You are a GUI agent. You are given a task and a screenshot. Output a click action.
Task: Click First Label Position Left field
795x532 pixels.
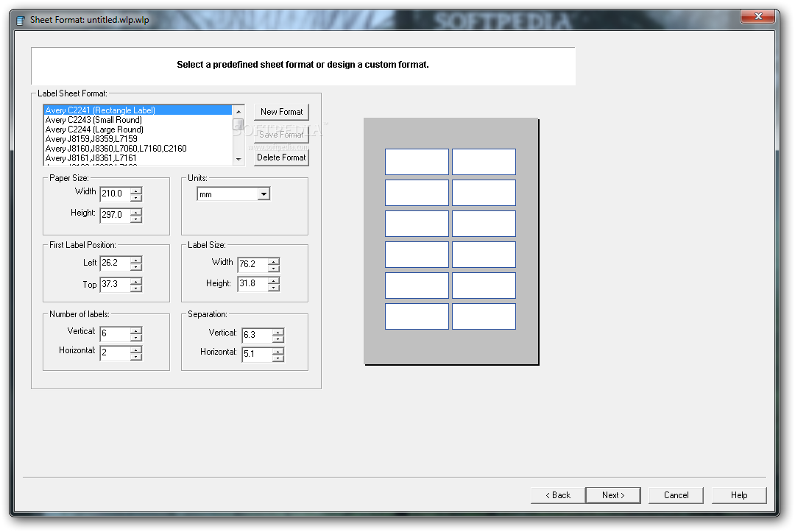coord(115,263)
